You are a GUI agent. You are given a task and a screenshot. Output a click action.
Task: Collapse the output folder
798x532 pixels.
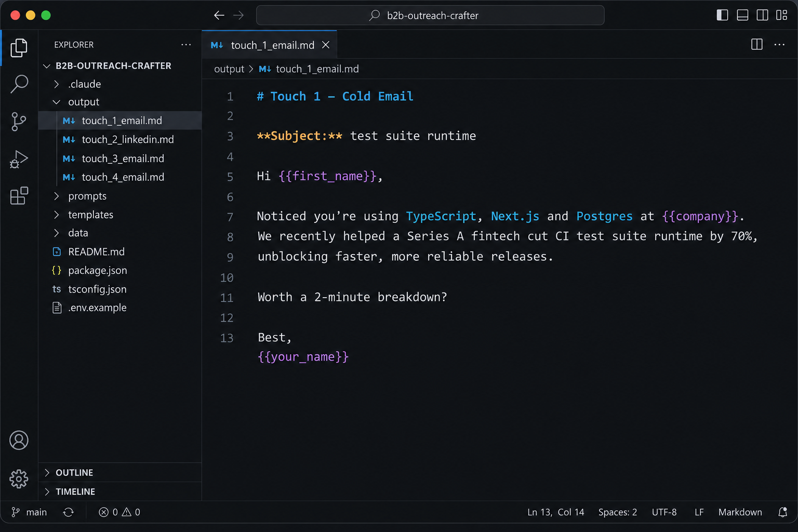120,102
